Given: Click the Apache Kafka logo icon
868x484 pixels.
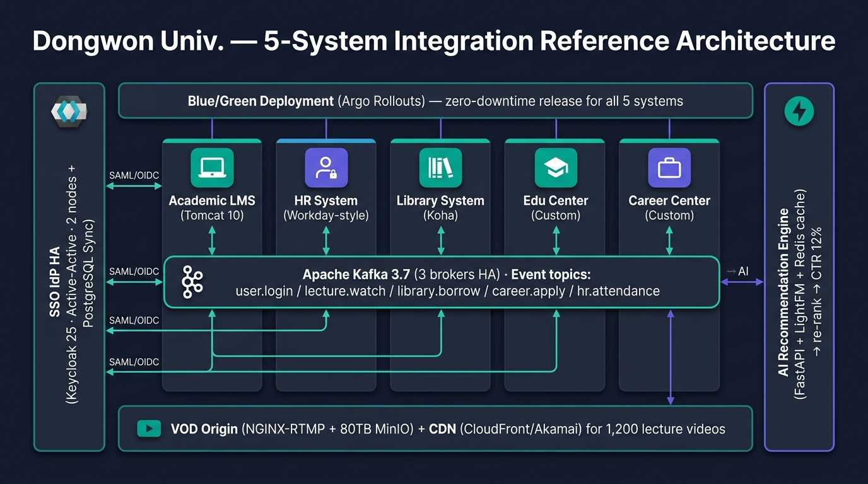Looking at the screenshot, I should 192,282.
